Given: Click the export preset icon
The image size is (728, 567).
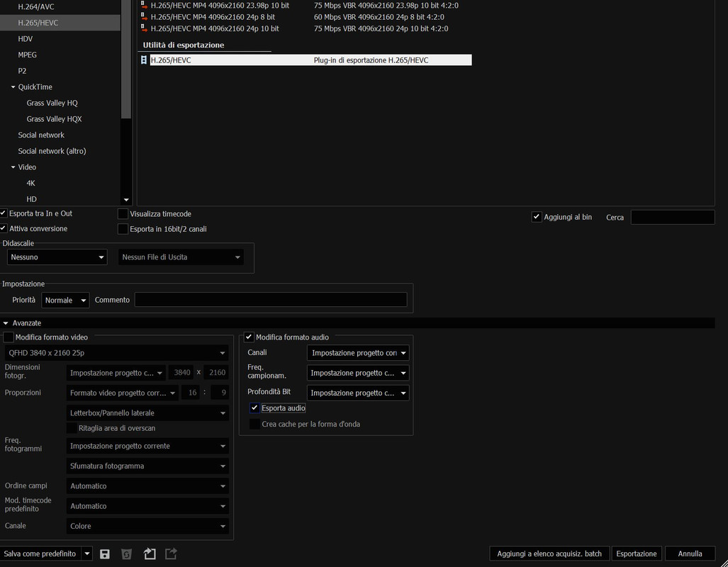Looking at the screenshot, I should coord(172,554).
